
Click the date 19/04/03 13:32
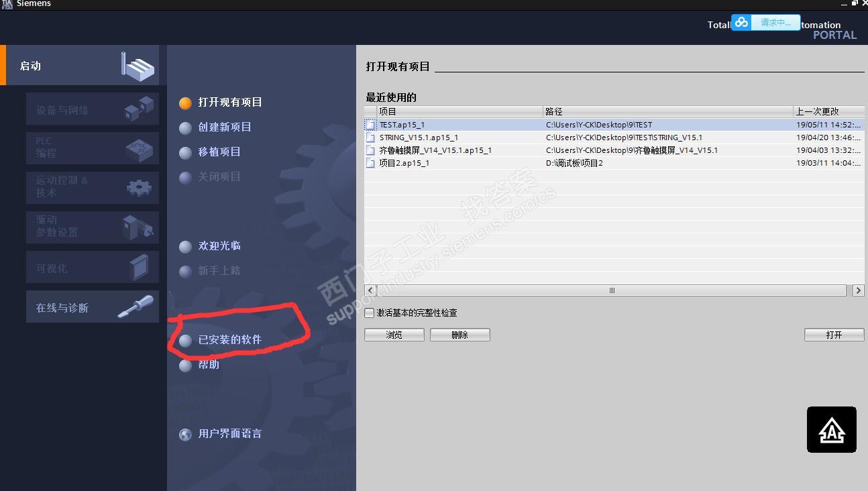(x=829, y=150)
